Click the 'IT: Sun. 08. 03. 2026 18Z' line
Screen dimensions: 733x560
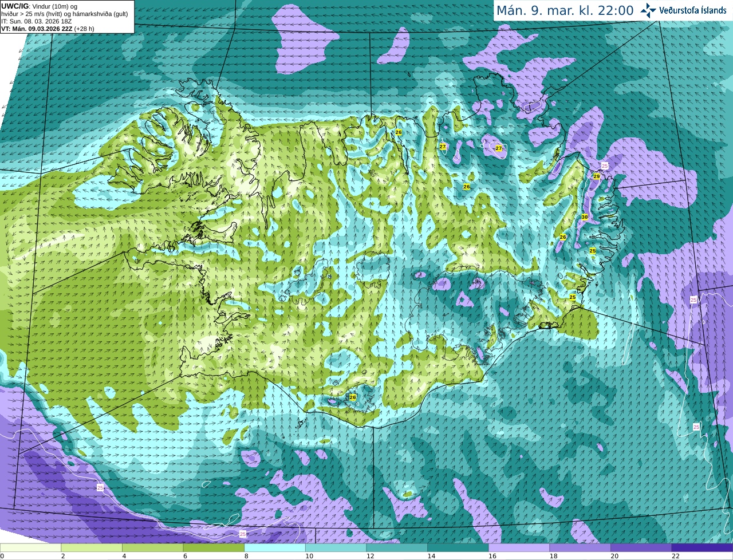36,21
